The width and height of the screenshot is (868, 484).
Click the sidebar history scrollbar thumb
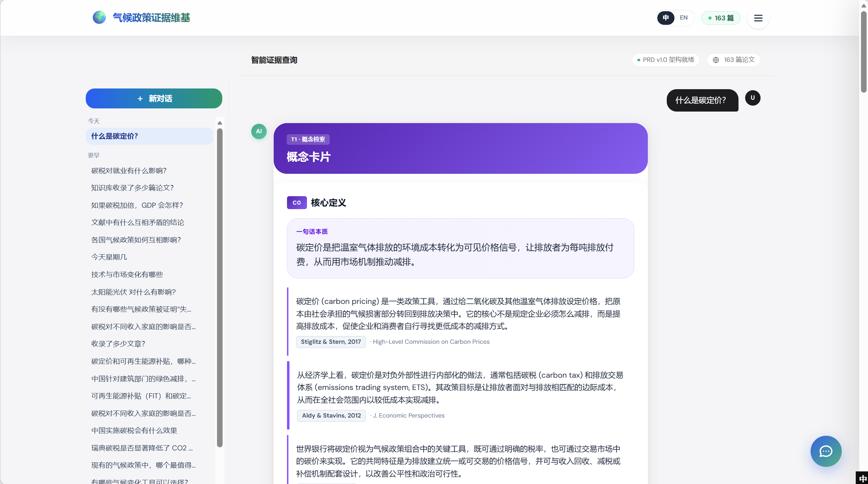[x=220, y=288]
